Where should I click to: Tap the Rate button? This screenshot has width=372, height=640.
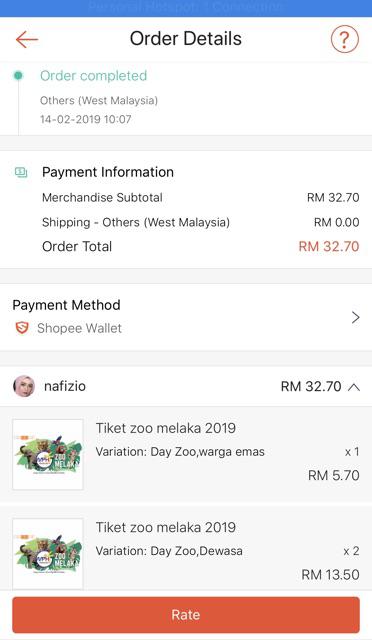pos(186,615)
